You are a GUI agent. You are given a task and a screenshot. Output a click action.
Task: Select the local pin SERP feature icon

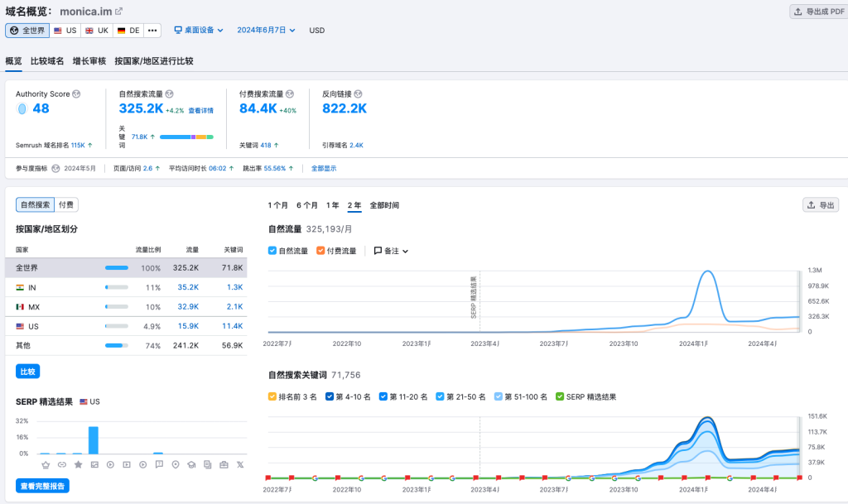176,464
